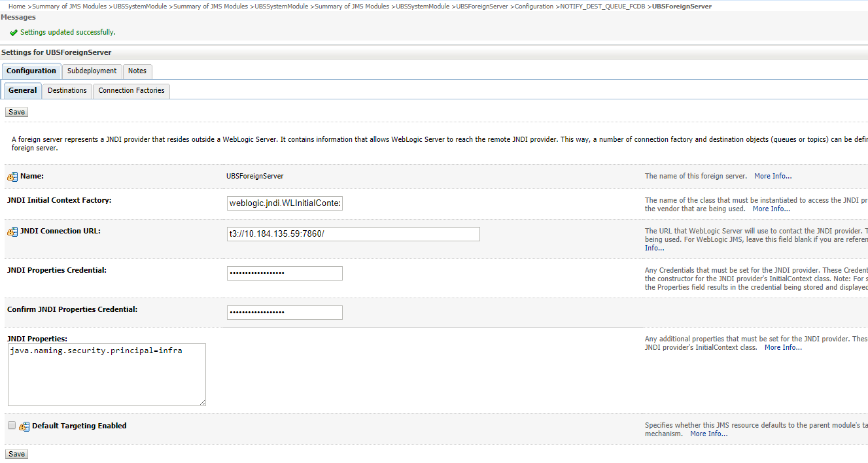Viewport: 868px width, 463px height.
Task: Click the bottom Save button
Action: click(16, 454)
